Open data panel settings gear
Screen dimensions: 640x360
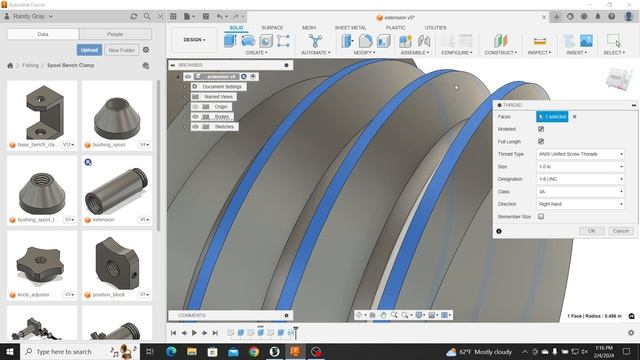point(146,50)
